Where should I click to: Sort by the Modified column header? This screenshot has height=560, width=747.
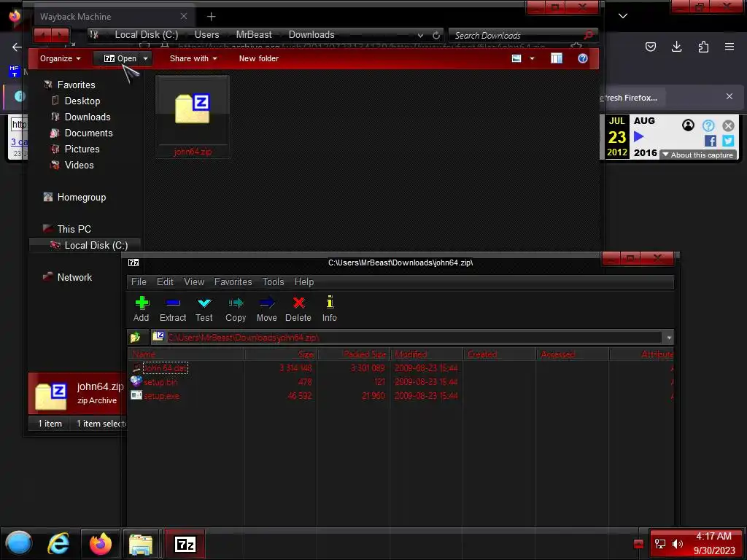point(426,354)
